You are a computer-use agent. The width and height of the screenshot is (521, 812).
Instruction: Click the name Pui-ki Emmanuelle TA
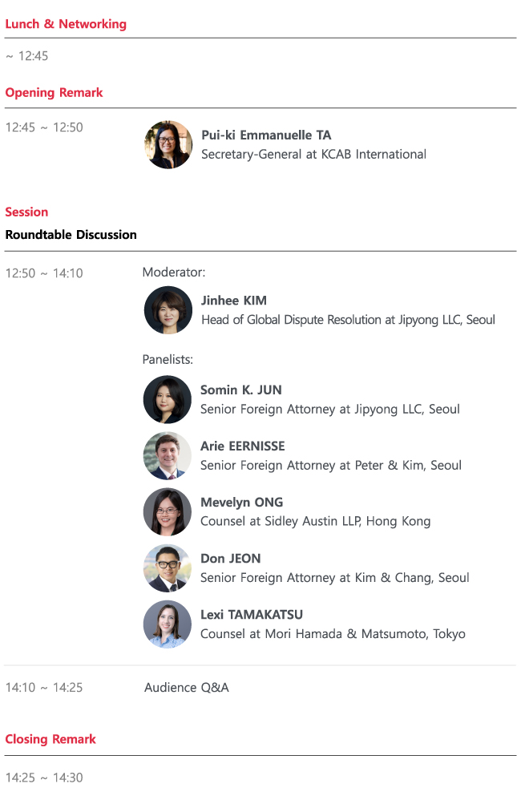point(266,135)
